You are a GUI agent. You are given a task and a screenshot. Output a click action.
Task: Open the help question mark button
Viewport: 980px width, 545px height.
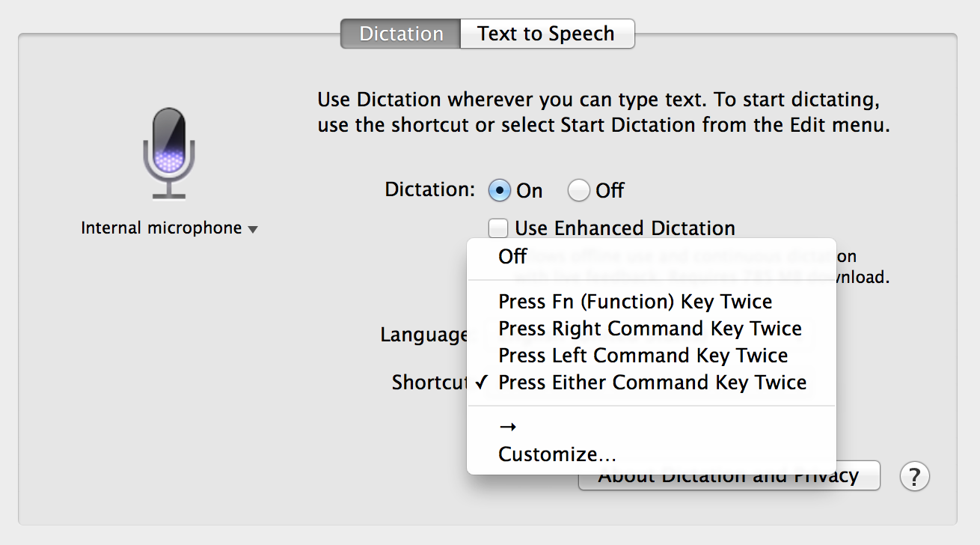pos(914,476)
